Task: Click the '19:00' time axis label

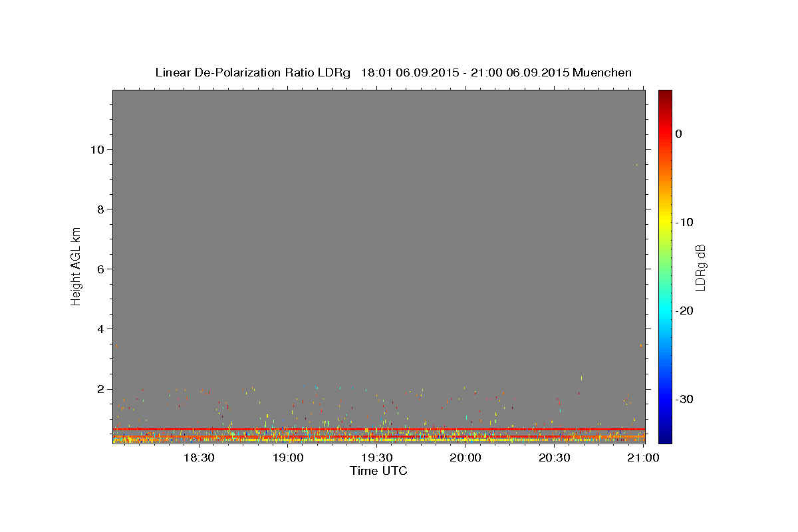Action: click(287, 458)
